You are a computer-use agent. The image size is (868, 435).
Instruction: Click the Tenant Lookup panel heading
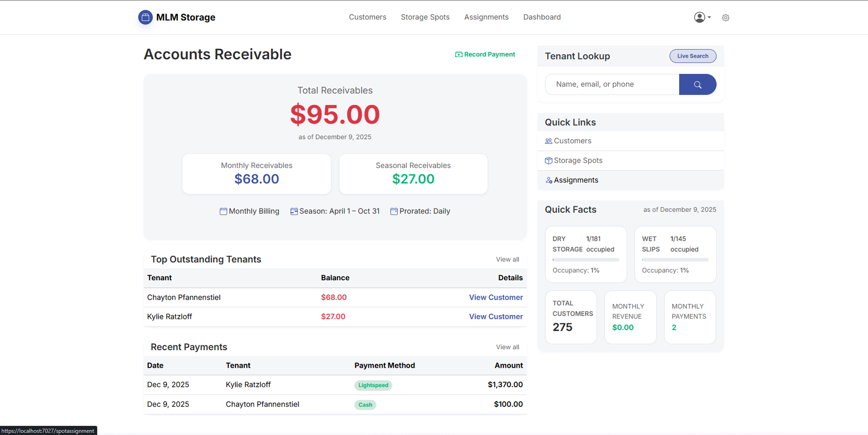577,56
